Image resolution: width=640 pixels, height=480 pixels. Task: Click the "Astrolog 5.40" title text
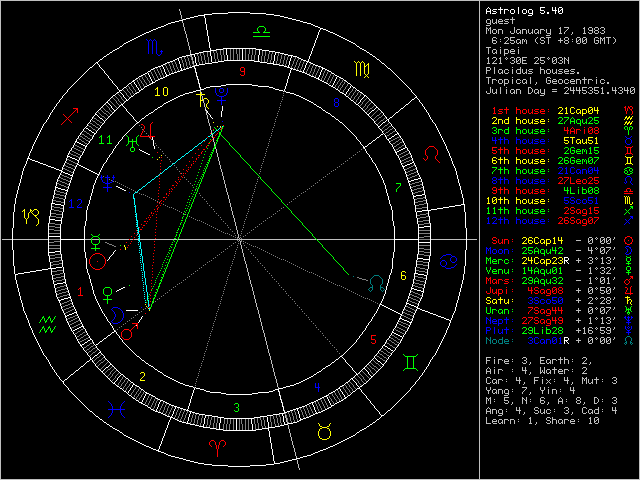click(524, 10)
